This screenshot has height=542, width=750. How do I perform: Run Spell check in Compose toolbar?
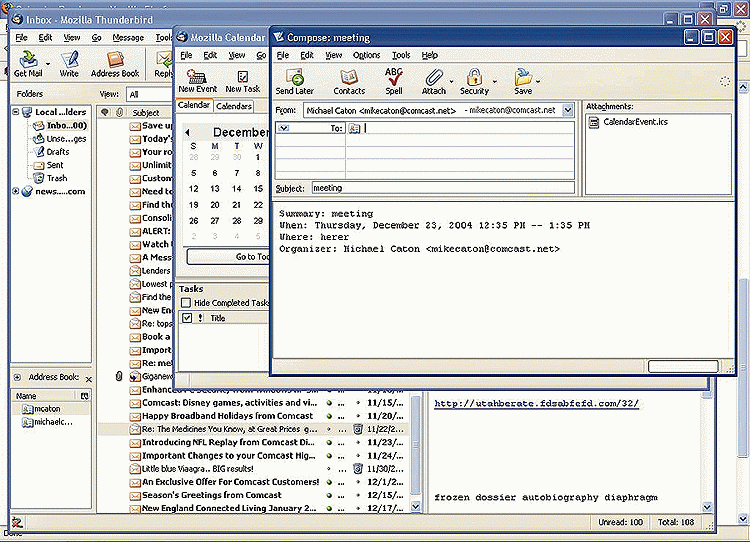[394, 80]
